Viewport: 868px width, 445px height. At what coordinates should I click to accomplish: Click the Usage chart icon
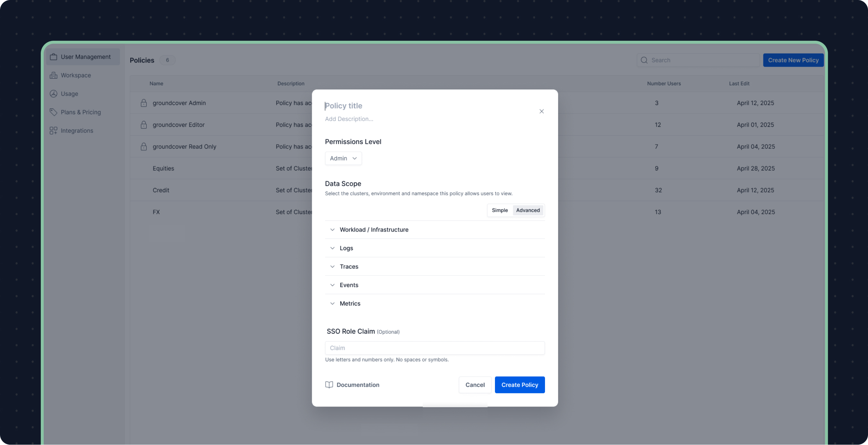pos(53,94)
